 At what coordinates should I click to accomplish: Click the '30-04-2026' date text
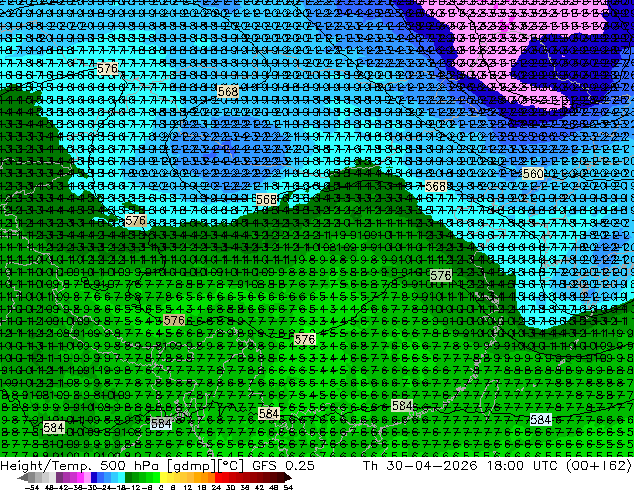(432, 465)
